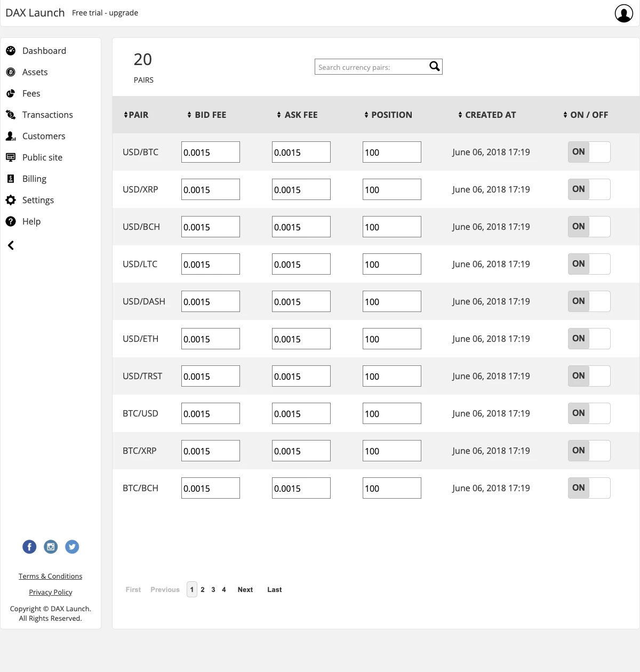Image resolution: width=640 pixels, height=672 pixels.
Task: Click the DAX Launch logo text
Action: point(35,13)
